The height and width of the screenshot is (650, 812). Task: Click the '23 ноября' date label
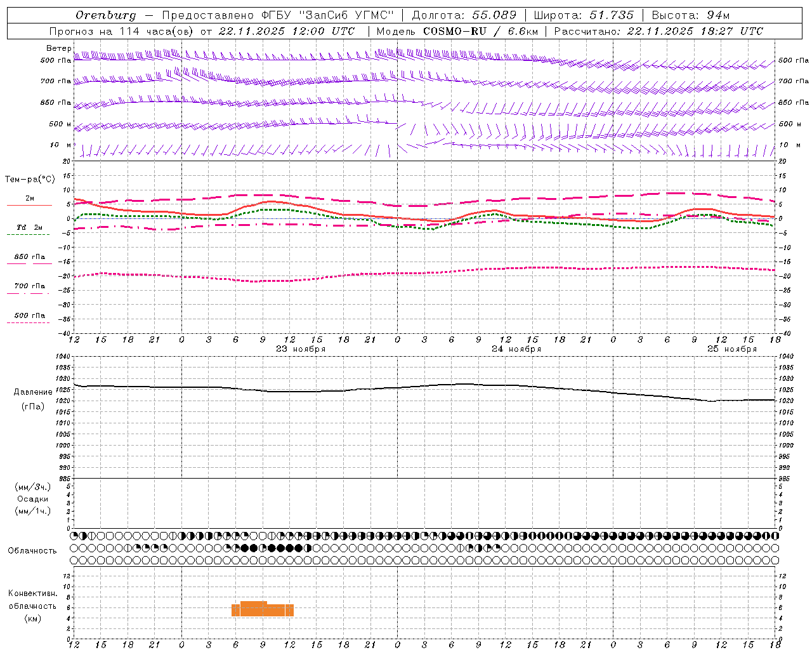[301, 349]
